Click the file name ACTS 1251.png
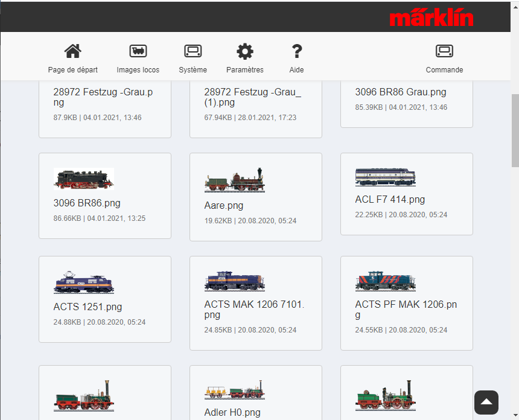Image resolution: width=519 pixels, height=420 pixels. click(88, 307)
